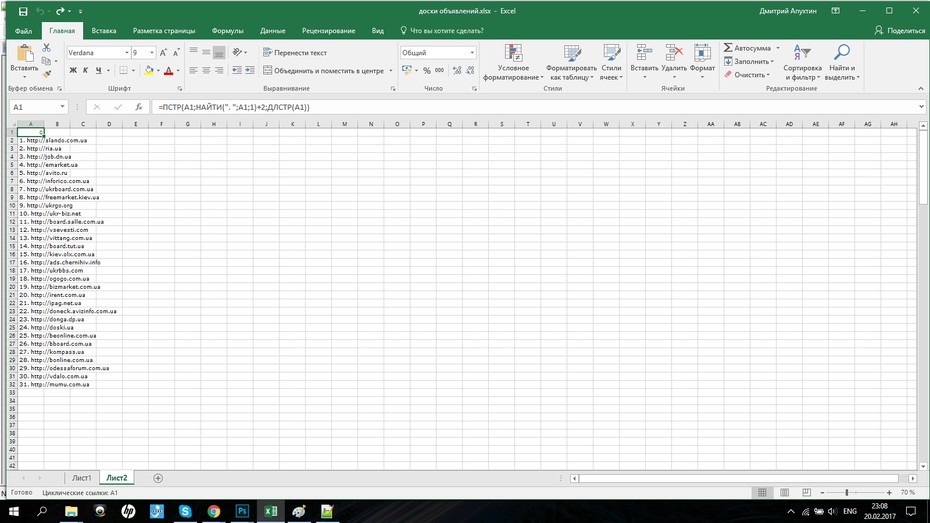Screen dimensions: 930x523
Task: Zoom in with the plus button
Action: point(889,493)
